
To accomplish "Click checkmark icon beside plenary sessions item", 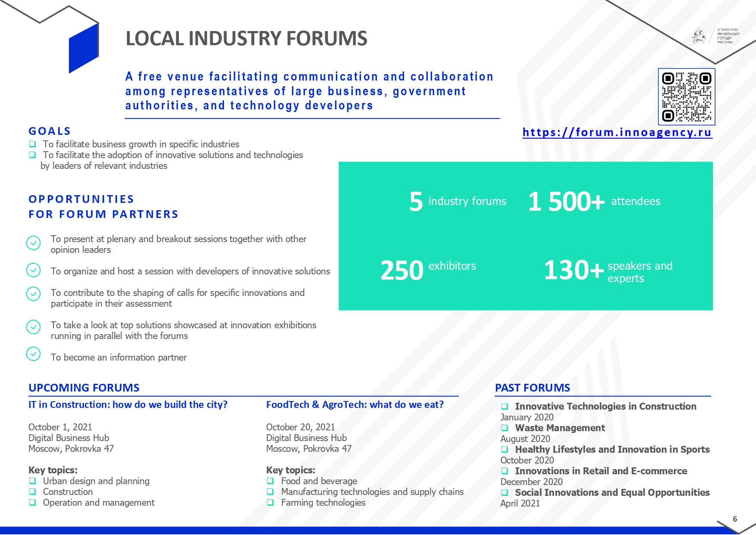I will point(33,243).
